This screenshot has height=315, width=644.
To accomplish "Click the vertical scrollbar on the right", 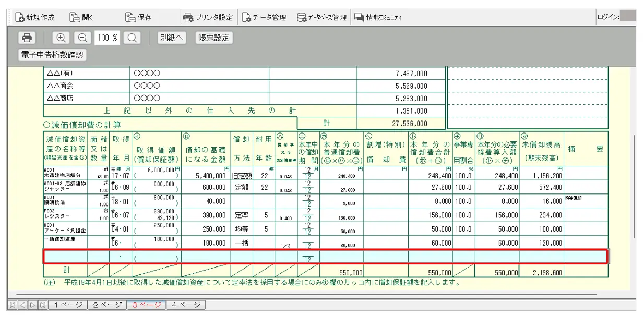I will click(633, 183).
